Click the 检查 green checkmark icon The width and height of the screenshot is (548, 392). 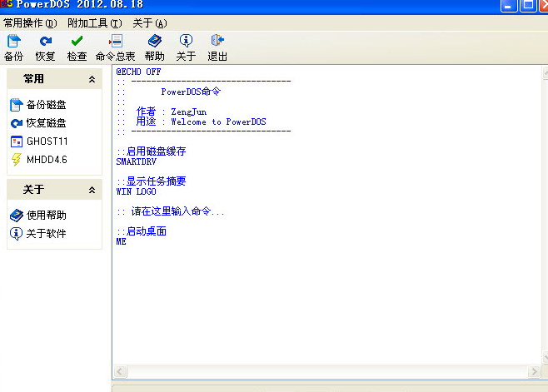point(77,41)
